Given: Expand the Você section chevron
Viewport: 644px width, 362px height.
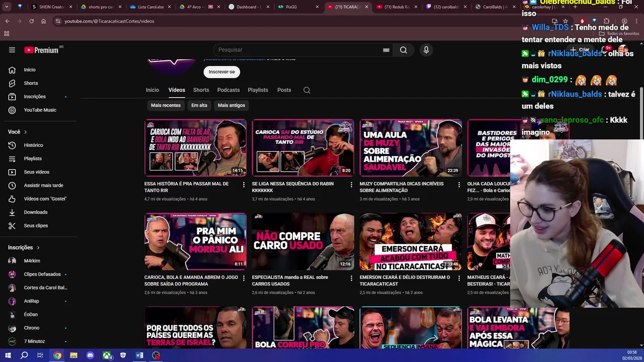Looking at the screenshot, I should click(x=25, y=132).
